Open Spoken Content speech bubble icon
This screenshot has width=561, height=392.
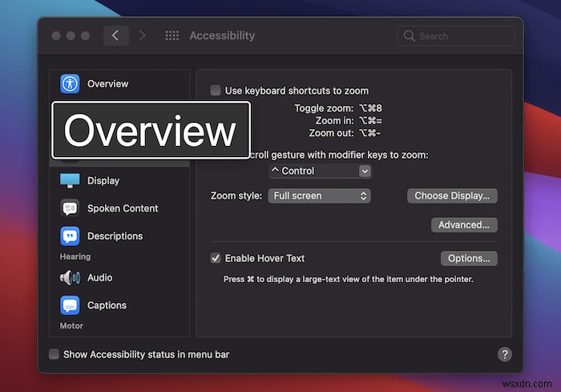pos(70,208)
